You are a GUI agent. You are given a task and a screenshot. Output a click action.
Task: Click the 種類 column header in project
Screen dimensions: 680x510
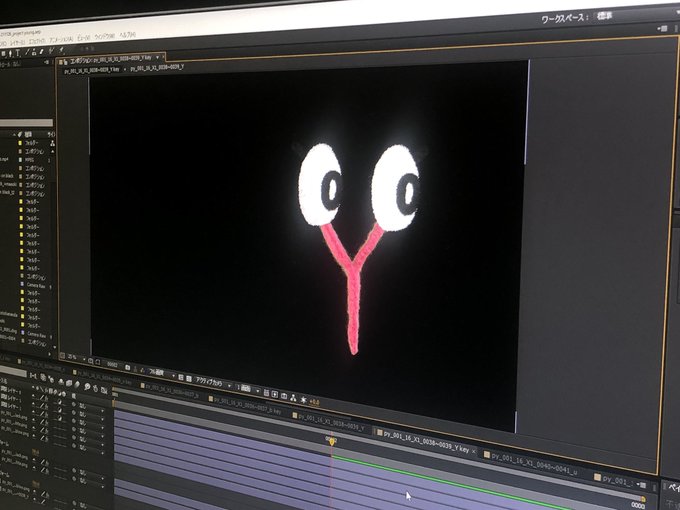tap(28, 134)
